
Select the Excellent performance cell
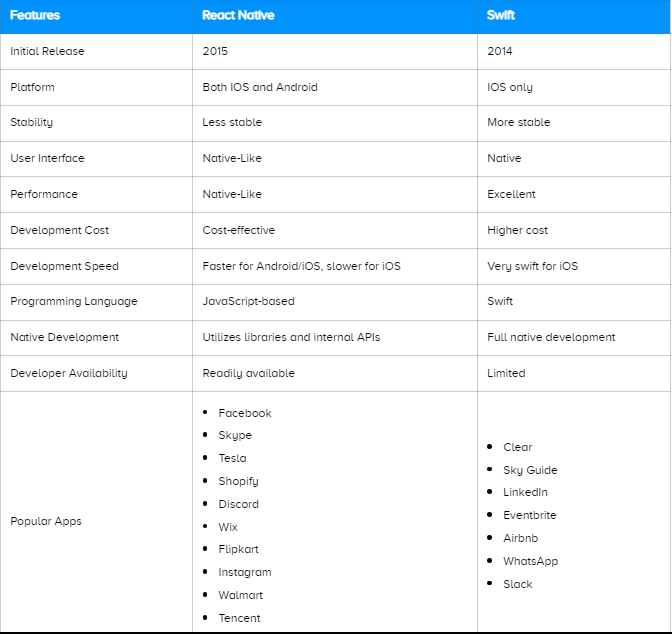pyautogui.click(x=511, y=194)
